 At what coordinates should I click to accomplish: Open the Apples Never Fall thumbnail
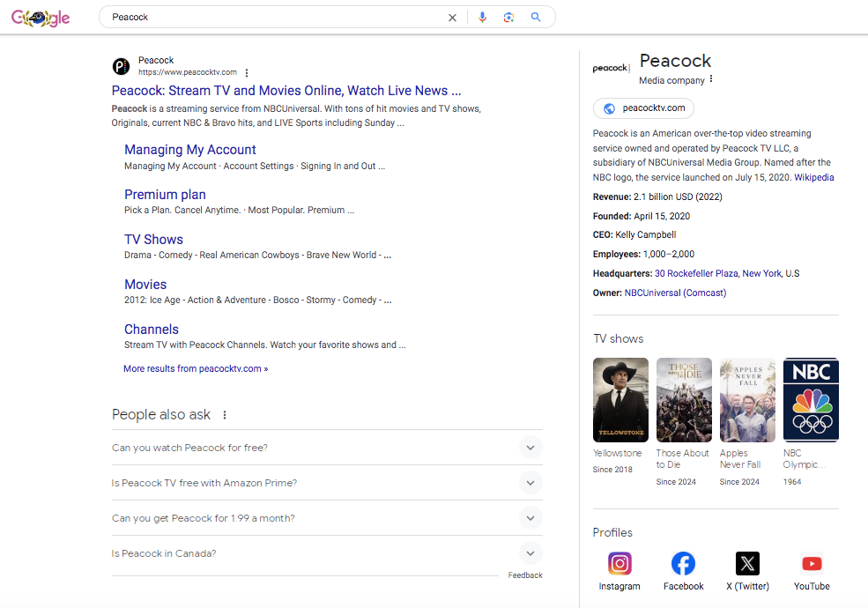click(747, 400)
